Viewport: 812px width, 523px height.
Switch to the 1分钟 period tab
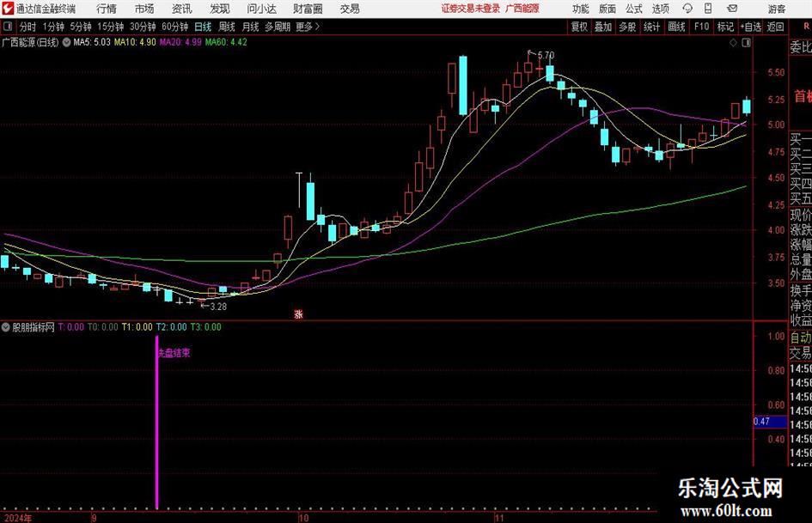(x=52, y=27)
